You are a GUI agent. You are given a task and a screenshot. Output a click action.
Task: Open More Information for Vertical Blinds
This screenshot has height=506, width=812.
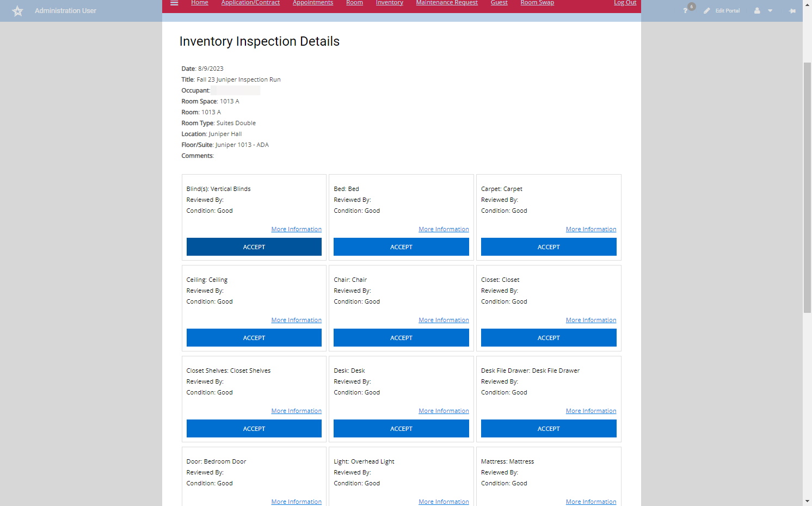(297, 229)
